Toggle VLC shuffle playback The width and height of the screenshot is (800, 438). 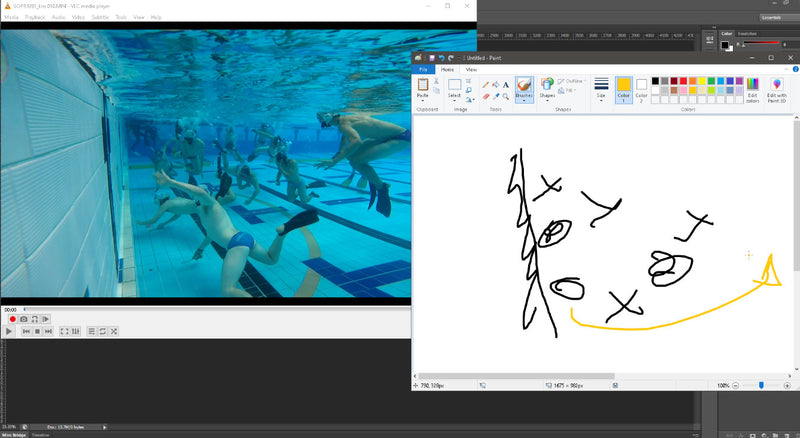[114, 331]
